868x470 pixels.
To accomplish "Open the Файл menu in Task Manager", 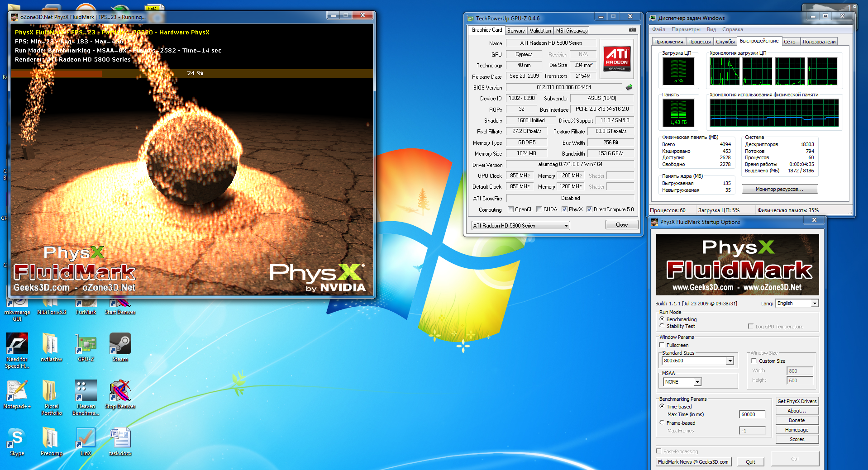I will 659,29.
